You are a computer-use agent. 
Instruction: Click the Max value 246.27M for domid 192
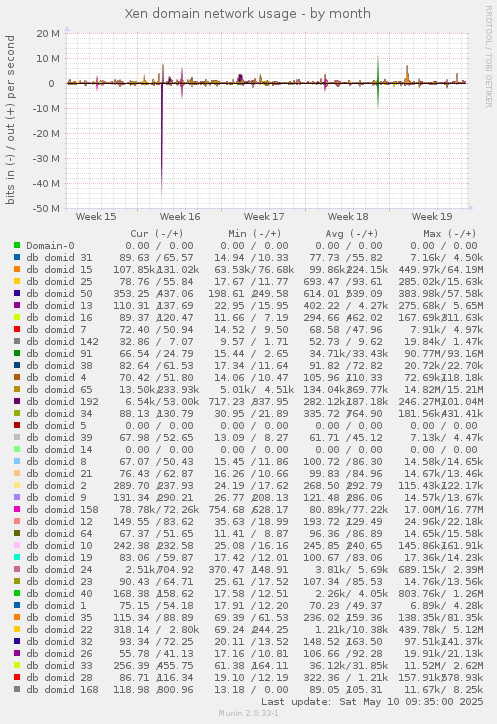pos(419,402)
